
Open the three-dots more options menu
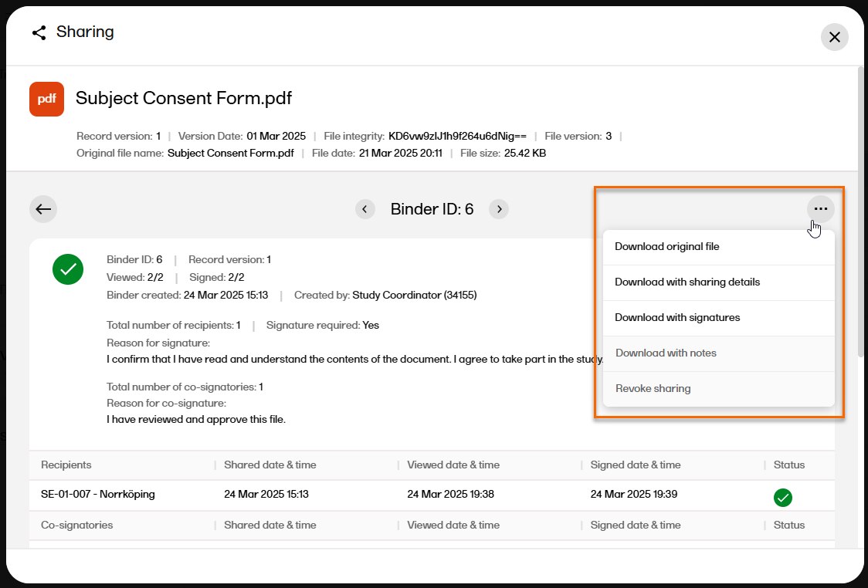[820, 209]
